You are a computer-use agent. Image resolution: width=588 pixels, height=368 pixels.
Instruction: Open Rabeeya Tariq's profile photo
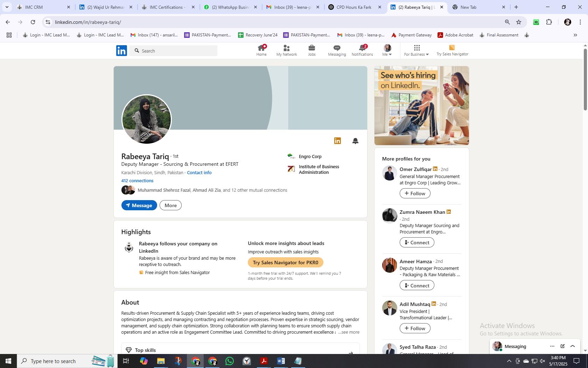146,119
